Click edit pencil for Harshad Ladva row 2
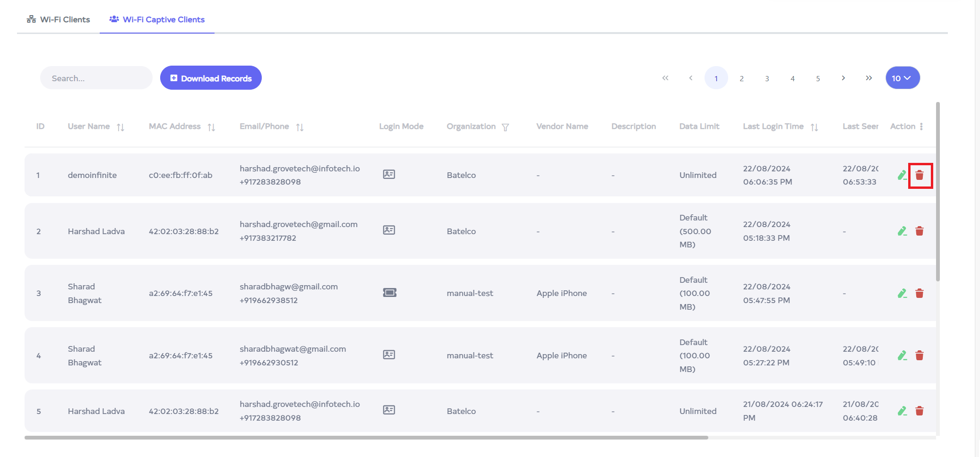The image size is (980, 457). 902,231
